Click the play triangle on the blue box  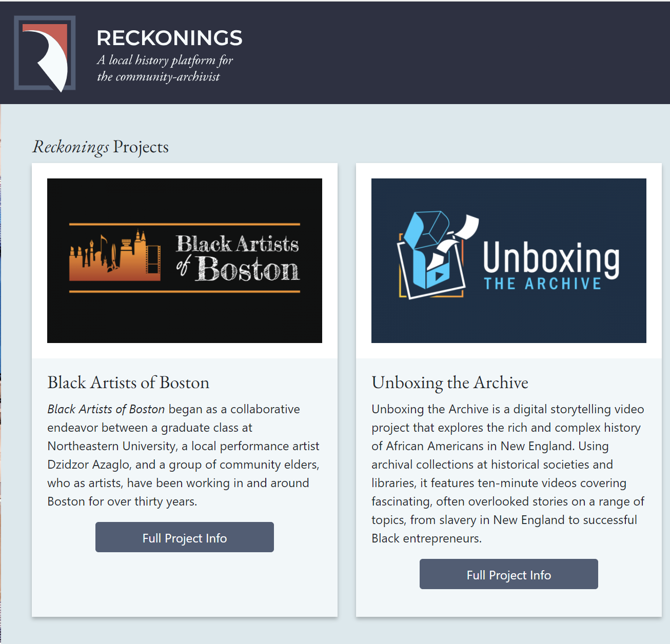click(x=438, y=276)
